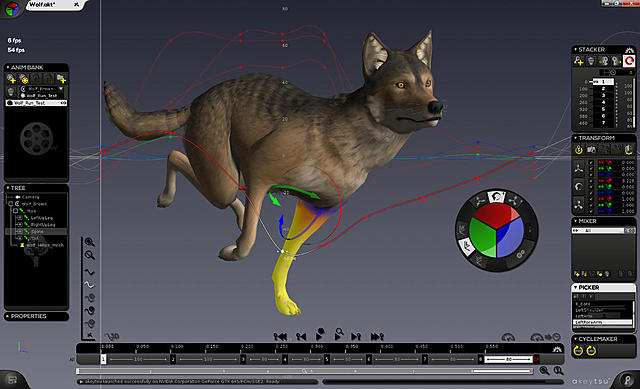Expand the PROPERTIES panel
The image size is (640, 389).
click(8, 316)
